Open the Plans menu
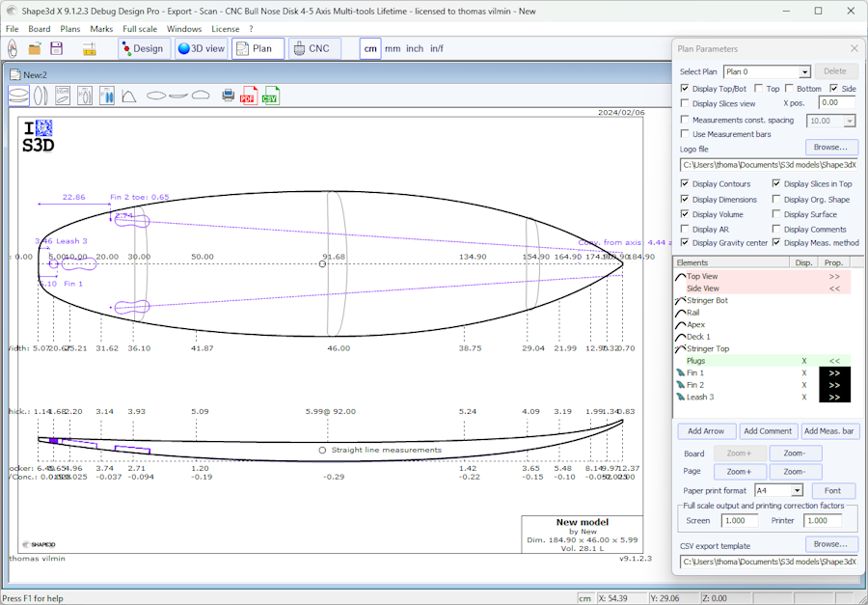Image resolution: width=868 pixels, height=605 pixels. tap(70, 29)
